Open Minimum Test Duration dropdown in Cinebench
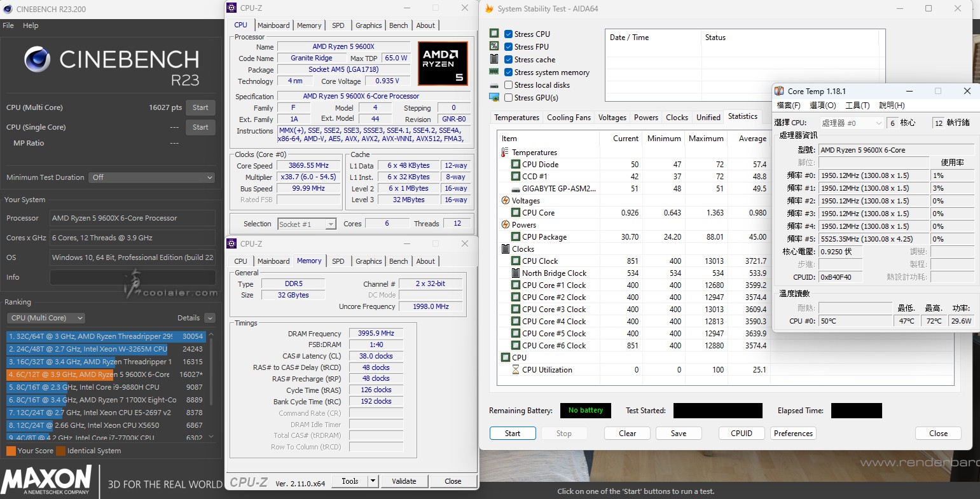Image resolution: width=980 pixels, height=499 pixels. point(151,177)
